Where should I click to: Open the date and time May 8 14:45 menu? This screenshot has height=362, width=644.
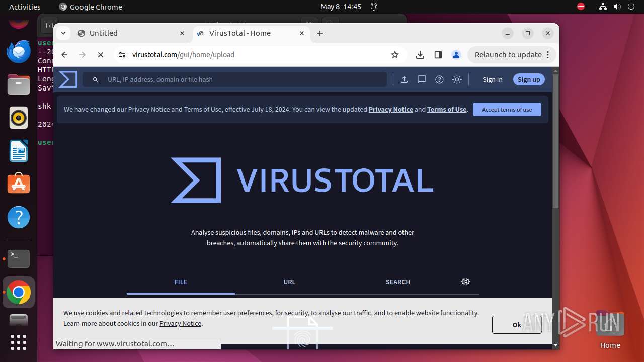(341, 7)
